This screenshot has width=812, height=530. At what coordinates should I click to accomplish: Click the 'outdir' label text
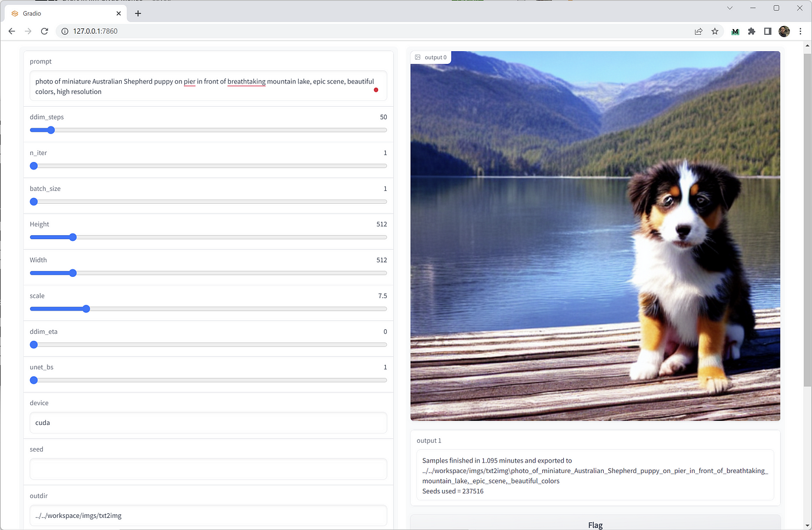click(39, 496)
